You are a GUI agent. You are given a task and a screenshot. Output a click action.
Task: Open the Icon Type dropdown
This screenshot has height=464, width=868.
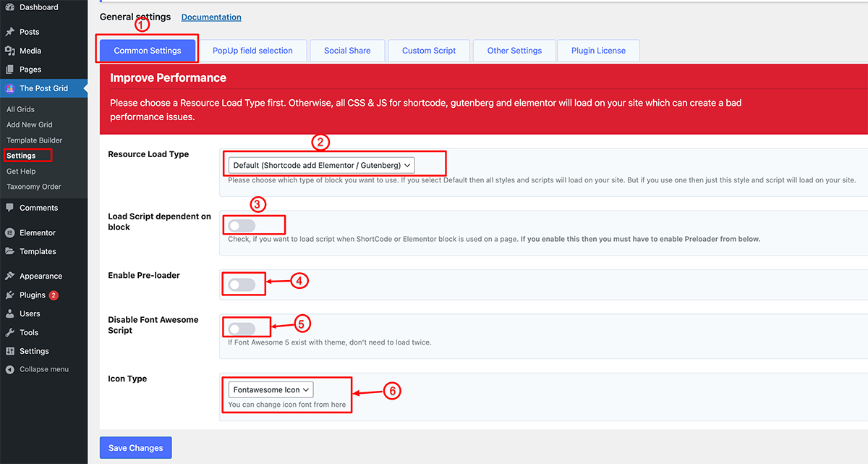(271, 389)
